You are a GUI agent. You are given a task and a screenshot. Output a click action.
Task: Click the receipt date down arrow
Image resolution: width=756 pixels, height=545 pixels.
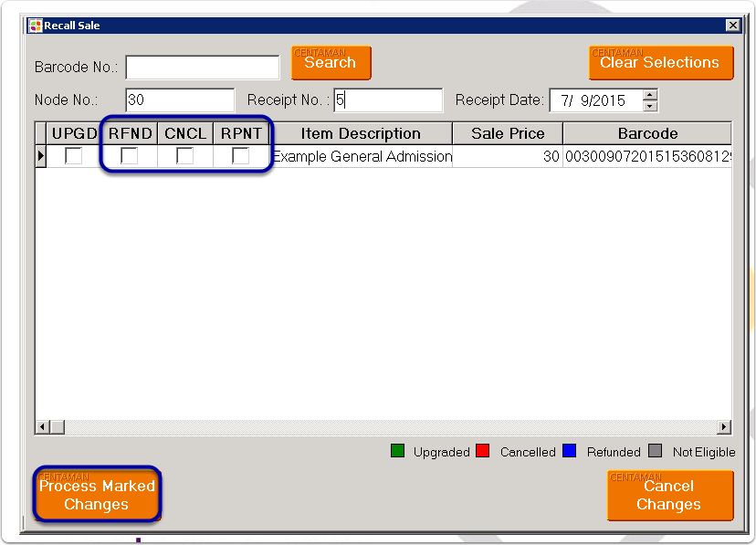pos(647,105)
